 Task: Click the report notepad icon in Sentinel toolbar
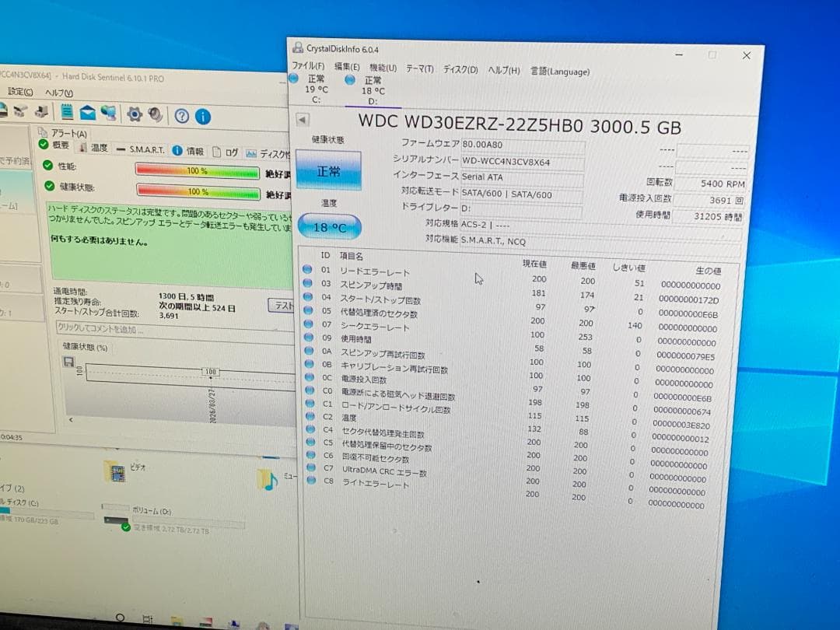(x=66, y=111)
